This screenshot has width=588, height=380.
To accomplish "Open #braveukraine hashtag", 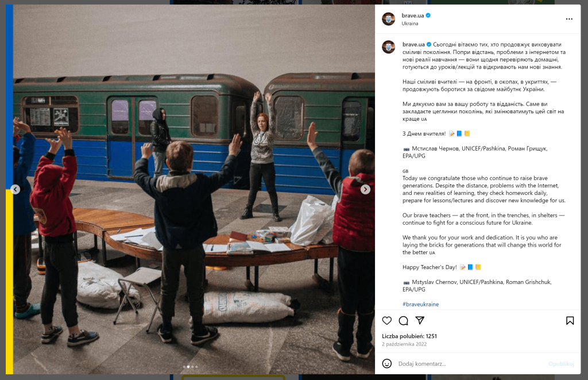I will click(420, 304).
